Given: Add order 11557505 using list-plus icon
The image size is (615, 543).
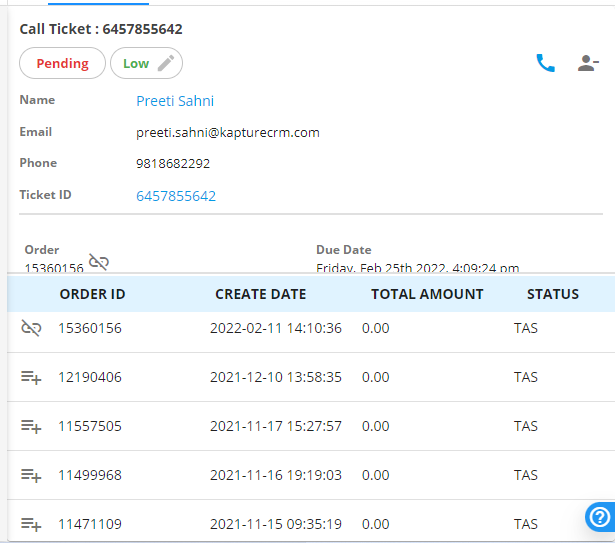Looking at the screenshot, I should pos(31,426).
